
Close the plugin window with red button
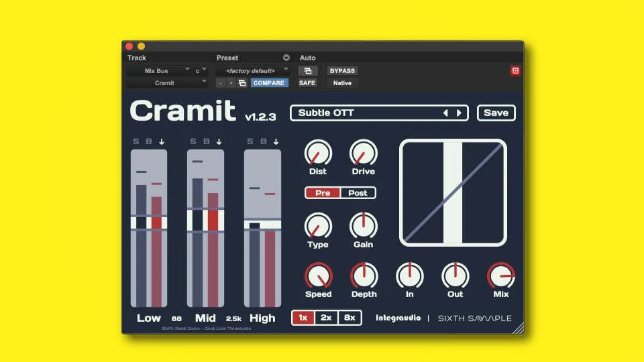129,46
